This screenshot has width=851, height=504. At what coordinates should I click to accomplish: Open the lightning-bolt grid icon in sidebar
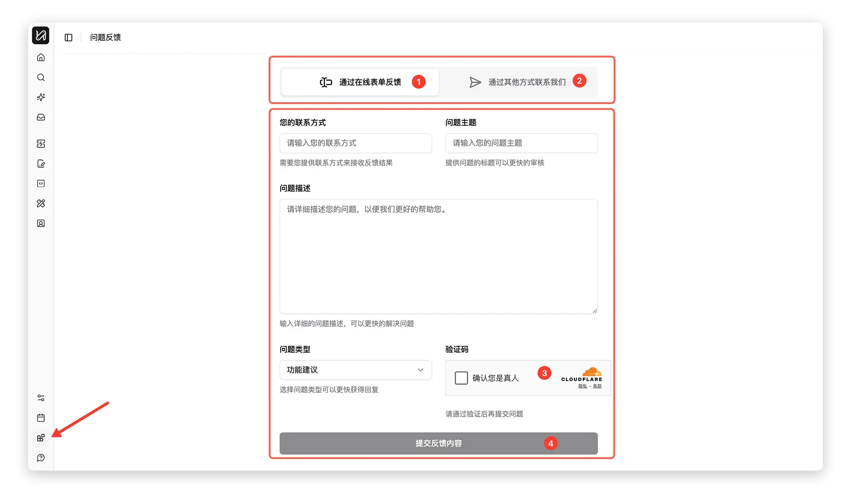[41, 144]
